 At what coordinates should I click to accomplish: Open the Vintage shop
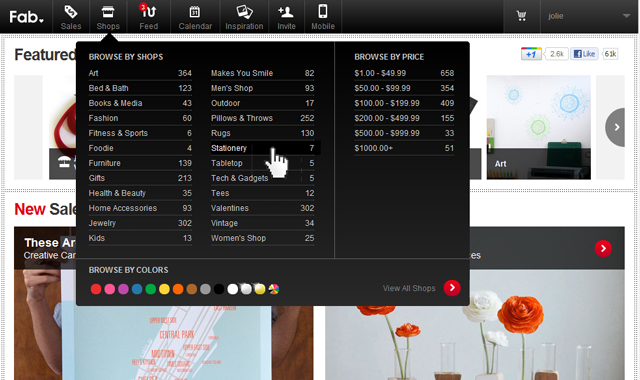coord(262,223)
